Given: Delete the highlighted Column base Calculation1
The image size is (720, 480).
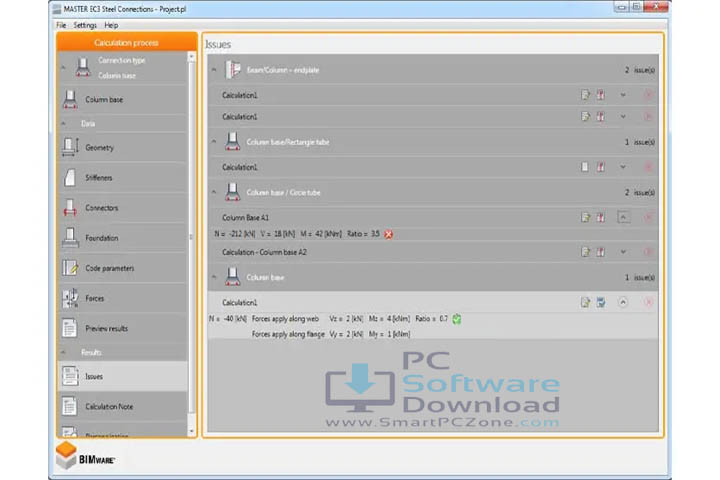Looking at the screenshot, I should [x=648, y=302].
